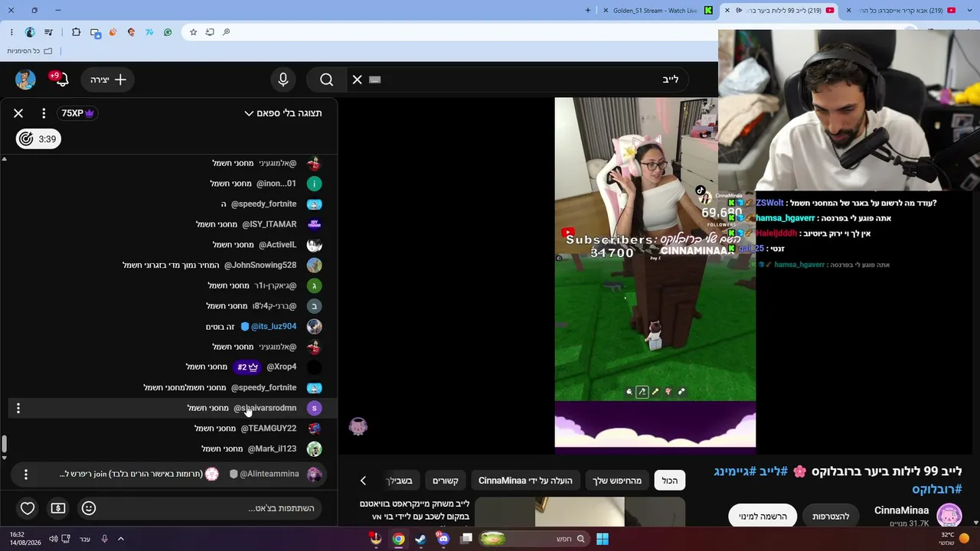Click the @ISY_ITAMAR chat username
This screenshot has height=551, width=980.
[x=269, y=225]
